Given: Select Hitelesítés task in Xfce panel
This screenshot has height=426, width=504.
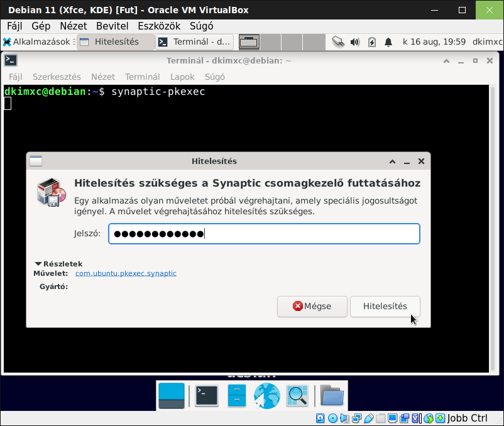Looking at the screenshot, I should click(x=116, y=41).
